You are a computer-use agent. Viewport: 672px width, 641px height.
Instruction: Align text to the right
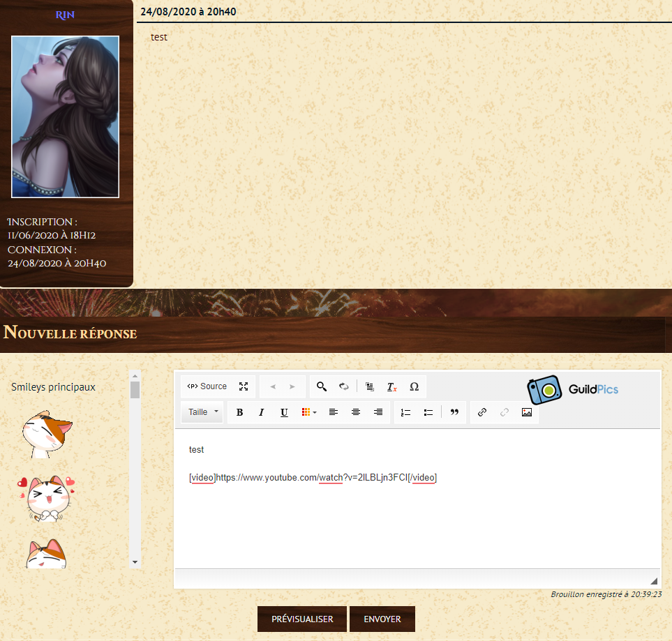pos(378,412)
